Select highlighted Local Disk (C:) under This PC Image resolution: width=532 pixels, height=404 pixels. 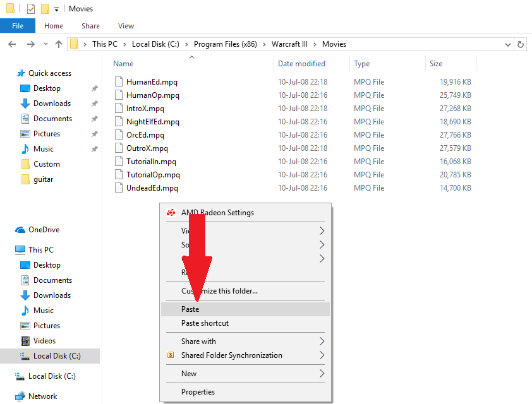coord(50,356)
